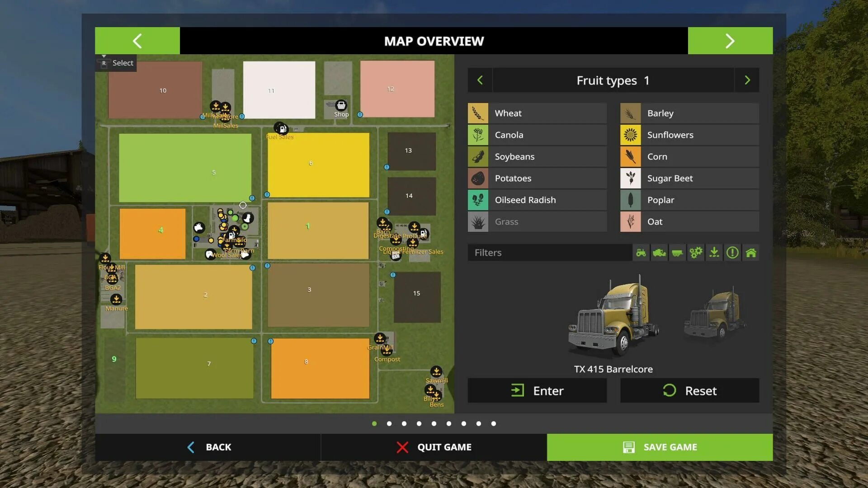Toggle the gears tools filter icon
The image size is (868, 488).
pyautogui.click(x=696, y=253)
